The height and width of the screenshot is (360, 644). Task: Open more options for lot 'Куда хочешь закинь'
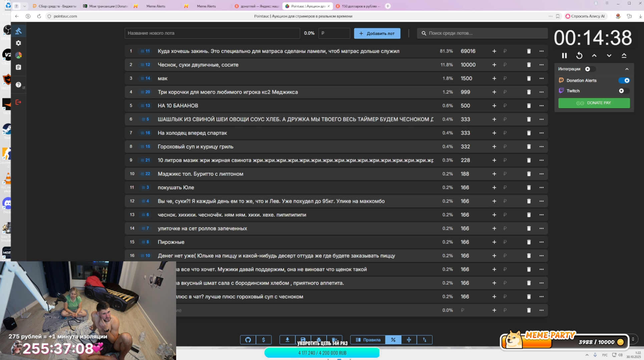(542, 51)
